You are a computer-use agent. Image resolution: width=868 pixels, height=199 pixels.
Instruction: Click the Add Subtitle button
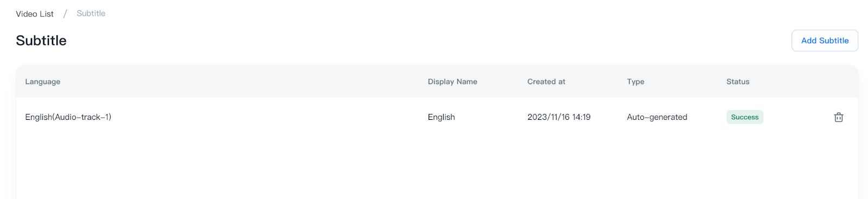[x=825, y=41]
